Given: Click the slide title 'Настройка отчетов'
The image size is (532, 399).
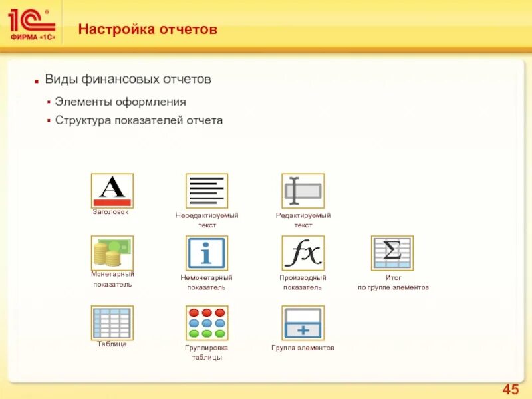Looking at the screenshot, I should click(148, 29).
